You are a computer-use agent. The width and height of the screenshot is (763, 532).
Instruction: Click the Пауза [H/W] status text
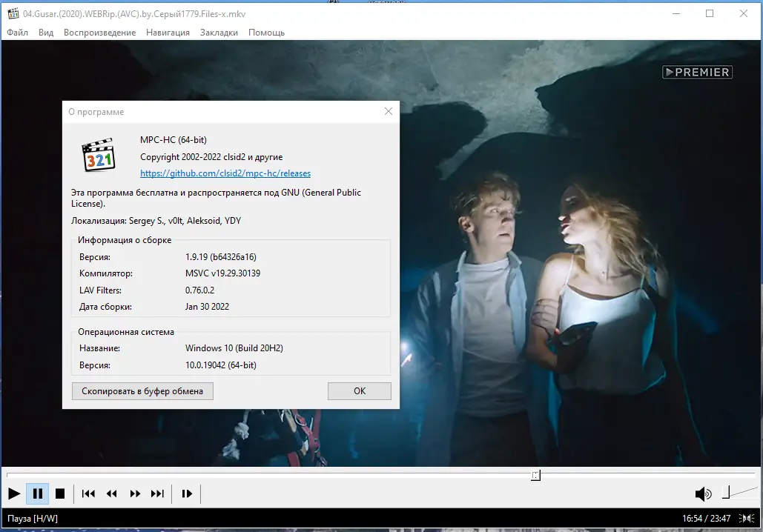click(33, 519)
